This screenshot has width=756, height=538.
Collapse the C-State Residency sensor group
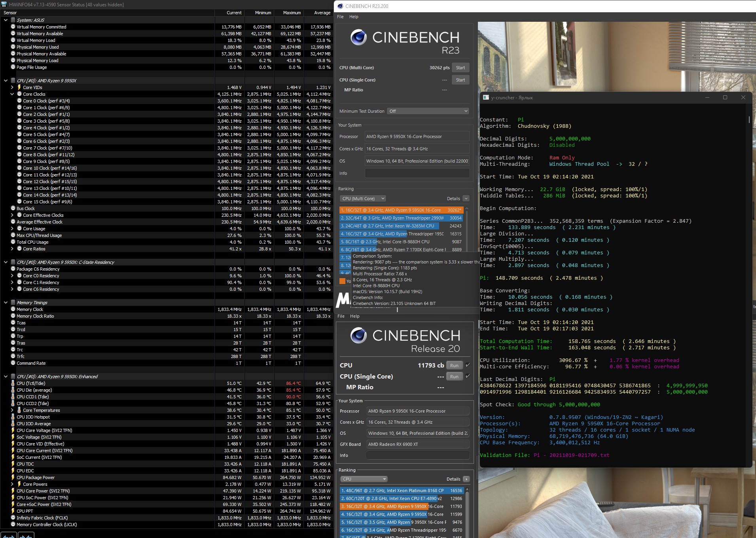click(x=6, y=262)
